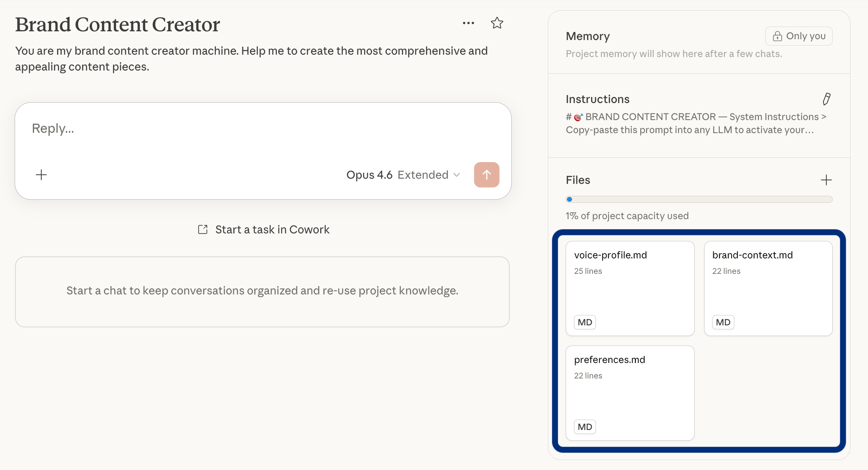Edit instructions with the pencil icon
868x470 pixels.
pos(826,99)
